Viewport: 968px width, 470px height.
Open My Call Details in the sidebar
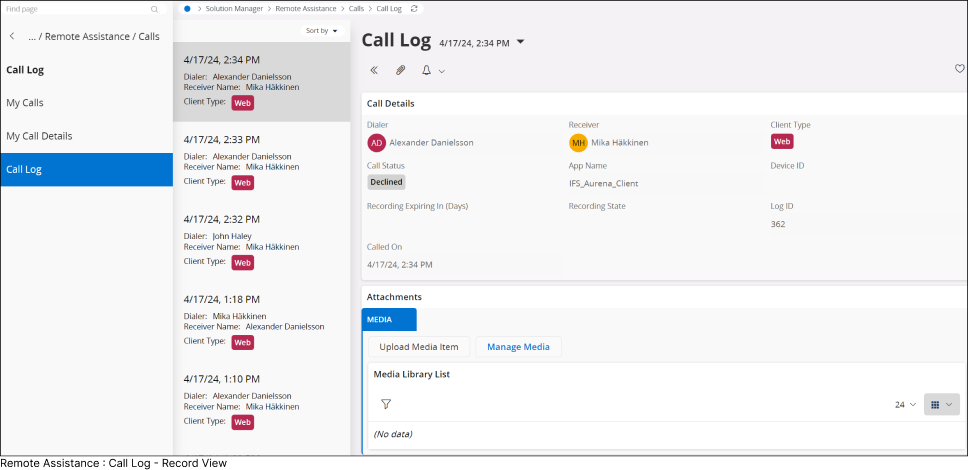(39, 136)
